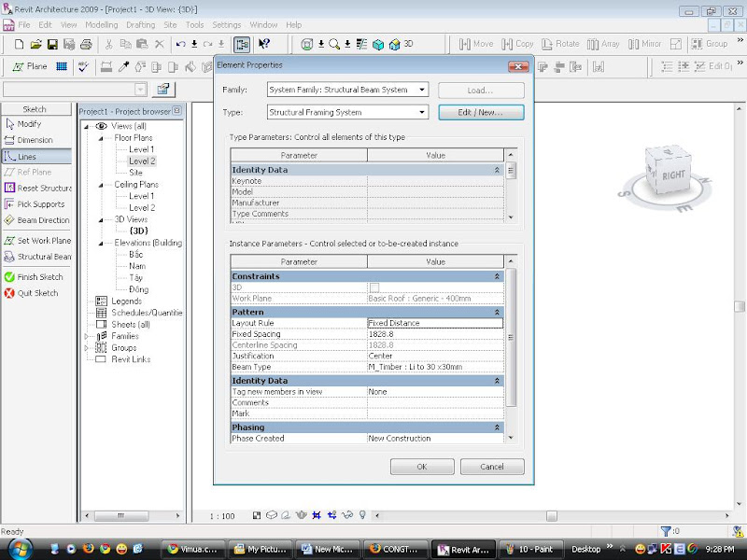Screen dimensions: 747x560
Task: Click the Windows Start button
Action: click(x=20, y=549)
